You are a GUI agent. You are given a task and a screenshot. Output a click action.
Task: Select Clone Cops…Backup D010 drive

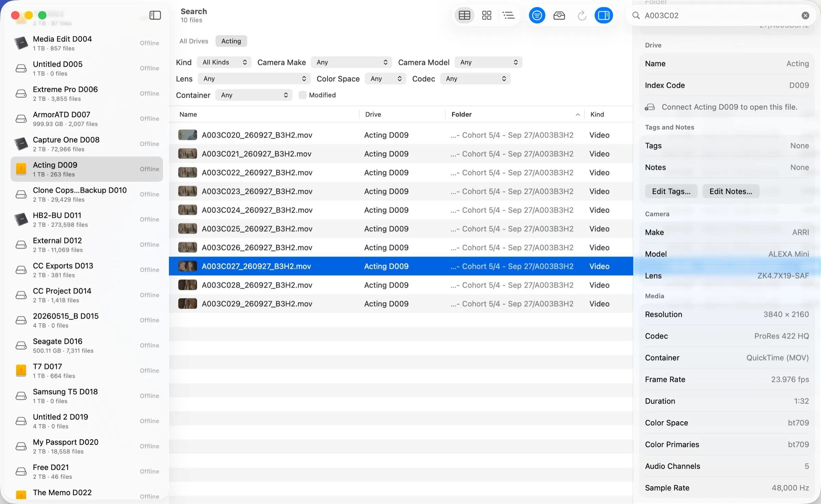click(x=87, y=195)
